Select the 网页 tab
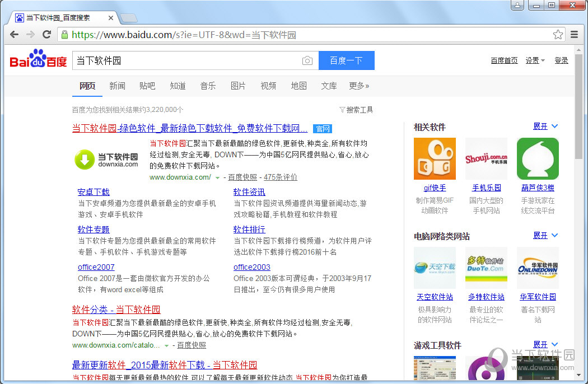 (87, 86)
